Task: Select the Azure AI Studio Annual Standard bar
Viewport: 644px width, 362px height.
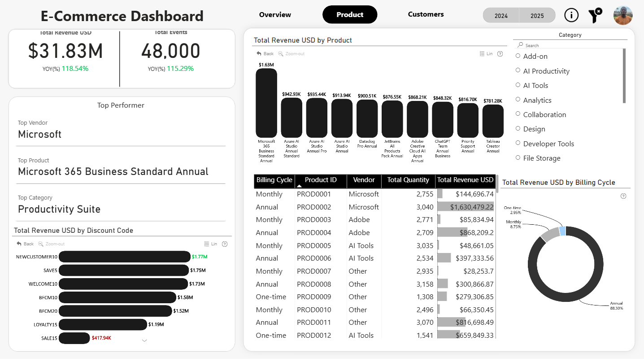Action: (292, 118)
